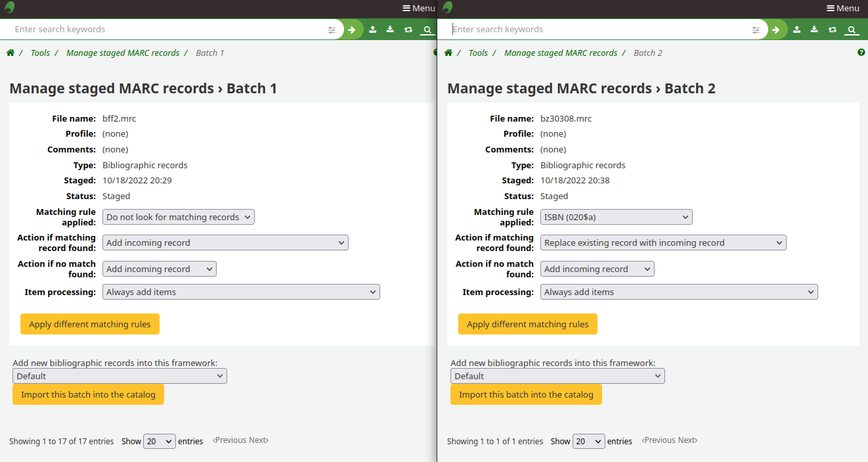Click the home breadcrumb icon in Batch 2 pane
The image size is (868, 462).
click(448, 53)
